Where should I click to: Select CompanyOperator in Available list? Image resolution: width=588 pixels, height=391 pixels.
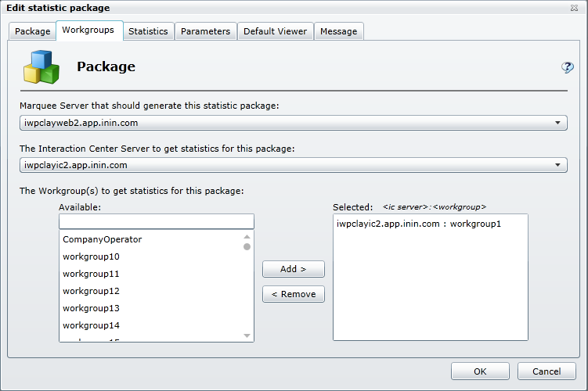tap(102, 239)
